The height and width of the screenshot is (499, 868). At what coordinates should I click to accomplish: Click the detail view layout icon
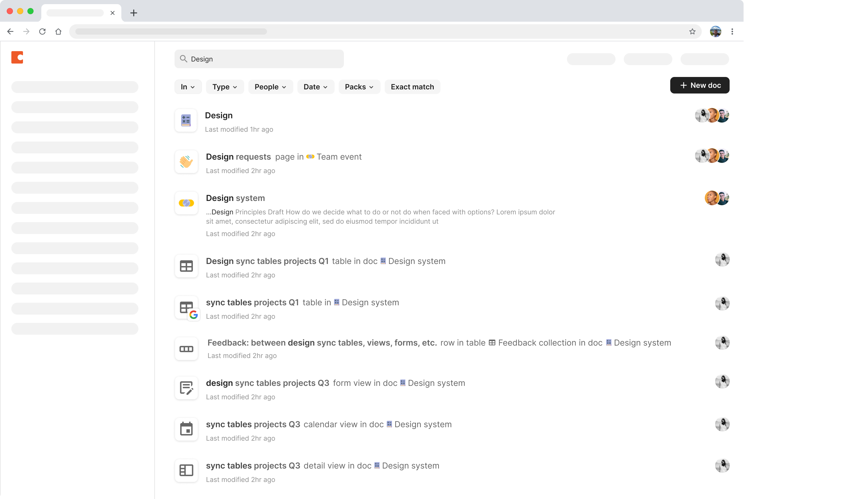[x=186, y=470]
